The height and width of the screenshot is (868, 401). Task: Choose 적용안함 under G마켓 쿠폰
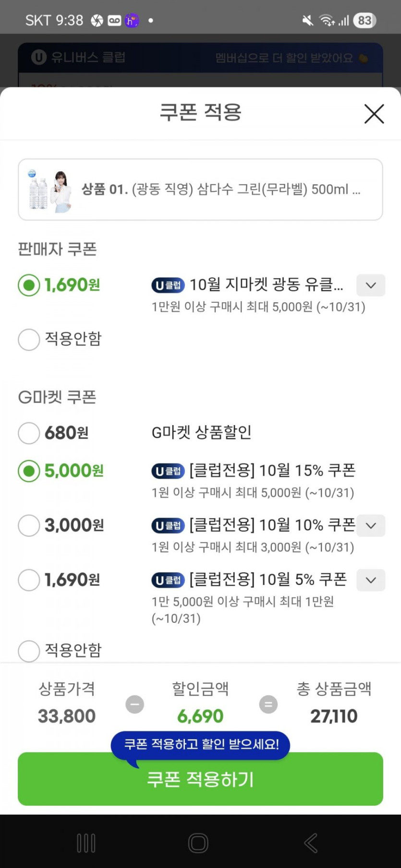[29, 651]
